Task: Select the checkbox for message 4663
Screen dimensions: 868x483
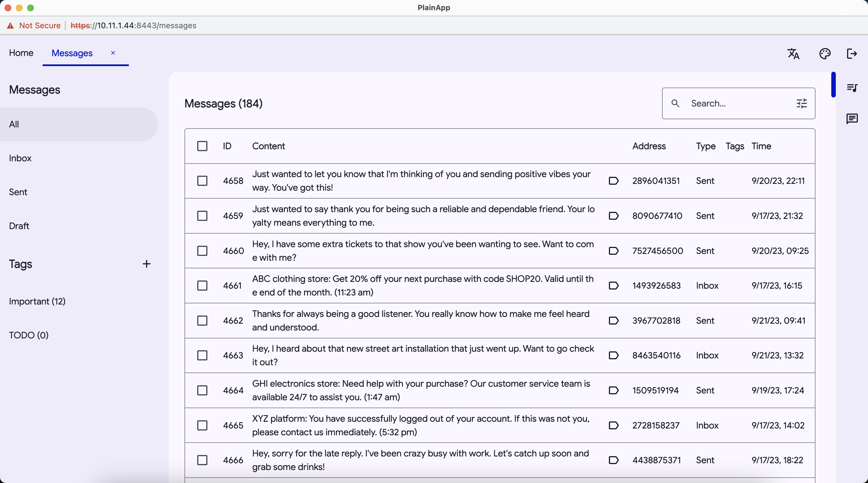Action: (202, 355)
